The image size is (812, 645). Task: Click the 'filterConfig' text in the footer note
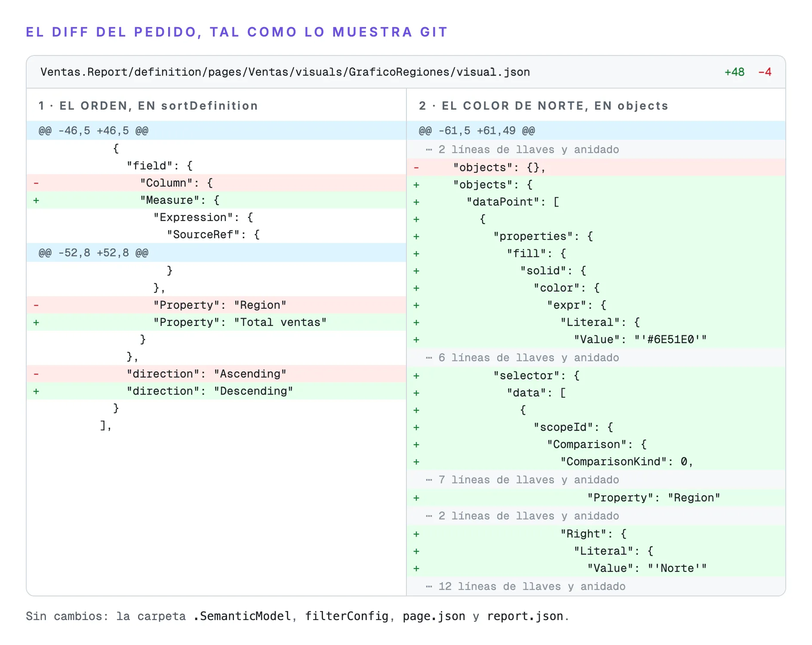point(347,616)
